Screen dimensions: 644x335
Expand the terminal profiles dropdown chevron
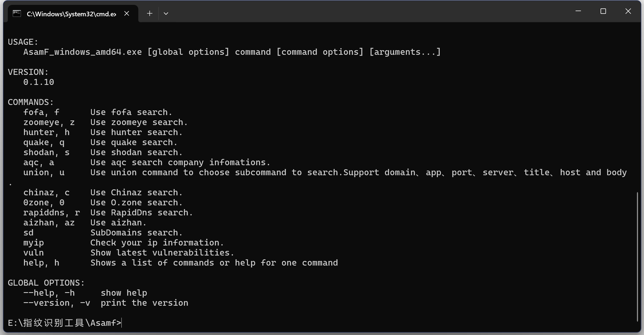tap(166, 14)
